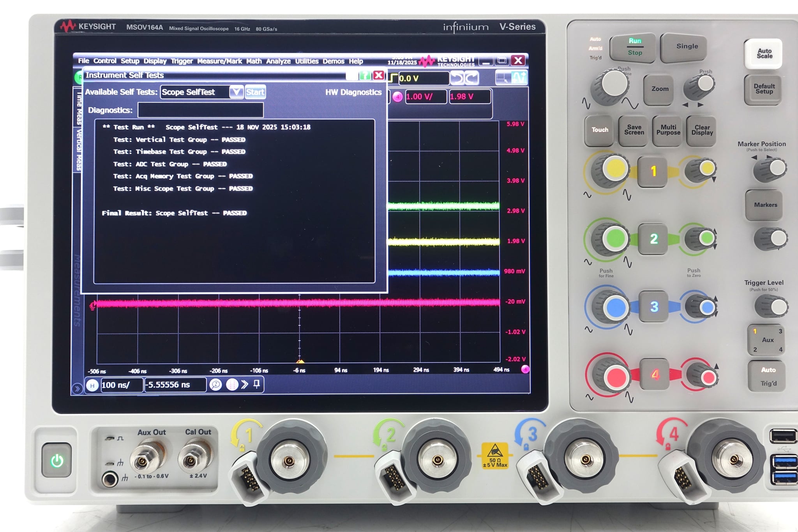Screen dimensions: 798x532
Task: Open the Trigger menu
Action: tap(182, 61)
